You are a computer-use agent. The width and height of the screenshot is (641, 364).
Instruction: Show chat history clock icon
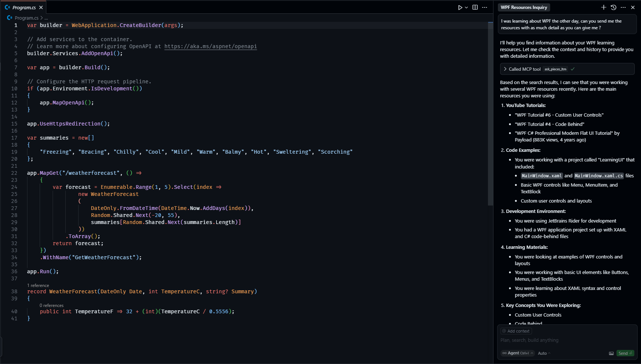[614, 7]
